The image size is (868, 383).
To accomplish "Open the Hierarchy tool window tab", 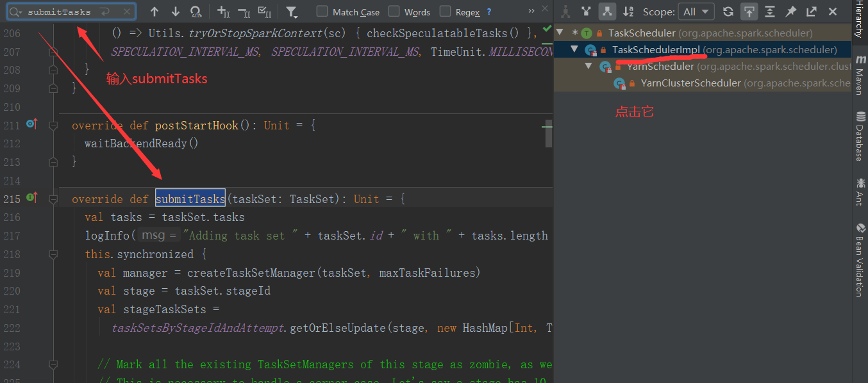I will 860,19.
